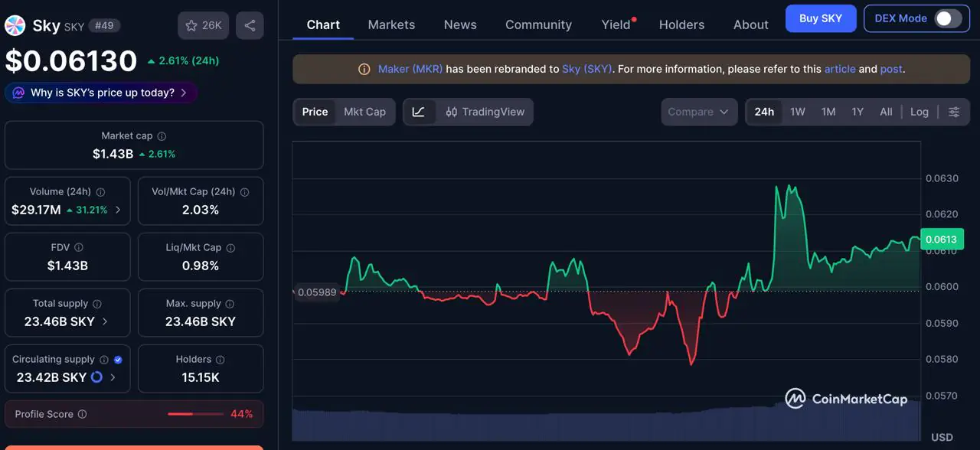980x450 pixels.
Task: Open the Yield tab
Action: [x=616, y=24]
